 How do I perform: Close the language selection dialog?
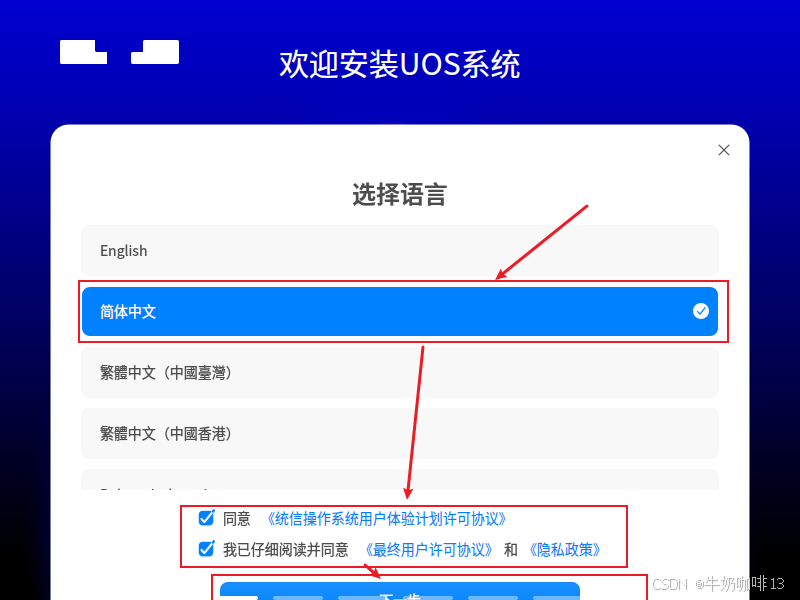point(723,150)
